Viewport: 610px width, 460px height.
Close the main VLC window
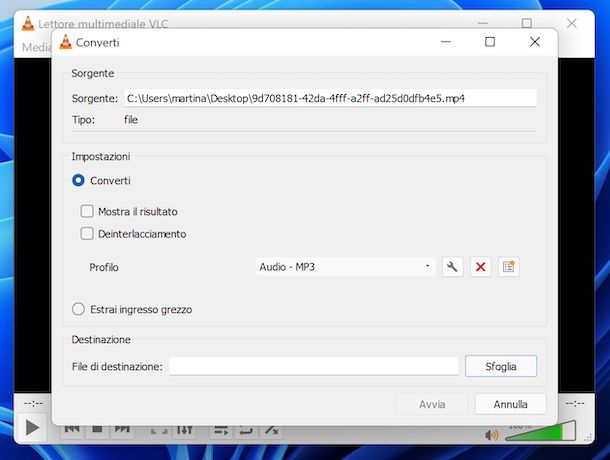point(571,23)
